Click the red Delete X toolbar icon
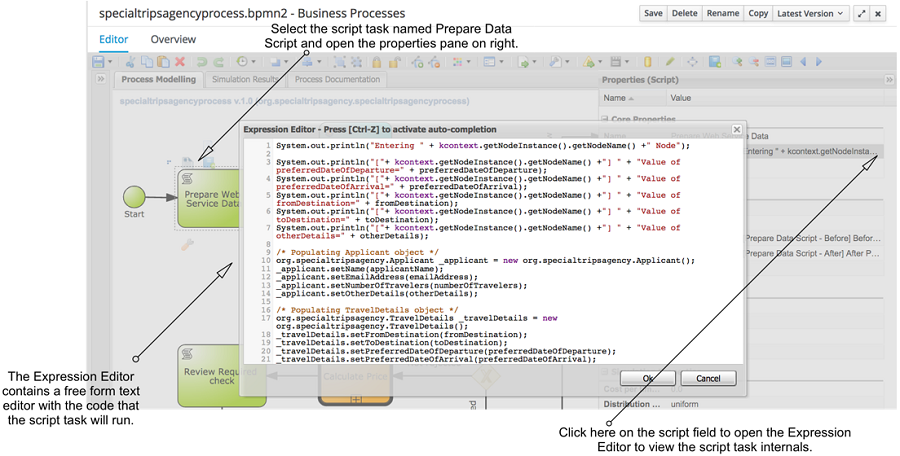This screenshot has height=456, width=900. tap(179, 62)
